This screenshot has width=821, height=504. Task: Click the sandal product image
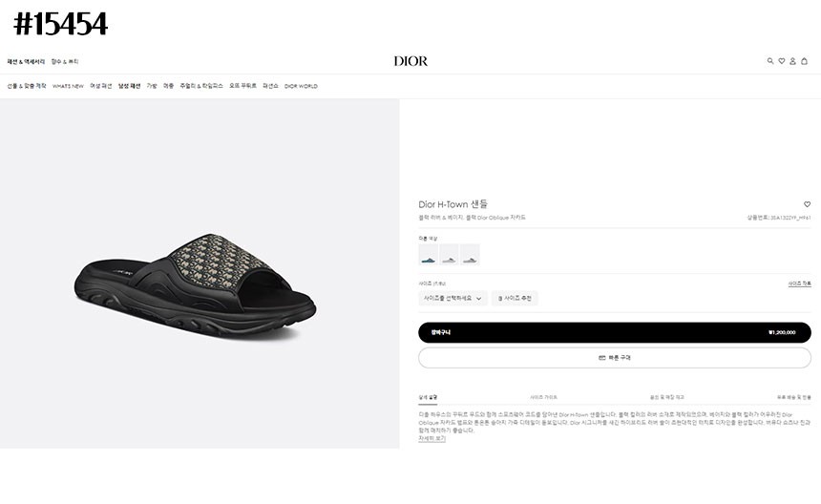195,286
